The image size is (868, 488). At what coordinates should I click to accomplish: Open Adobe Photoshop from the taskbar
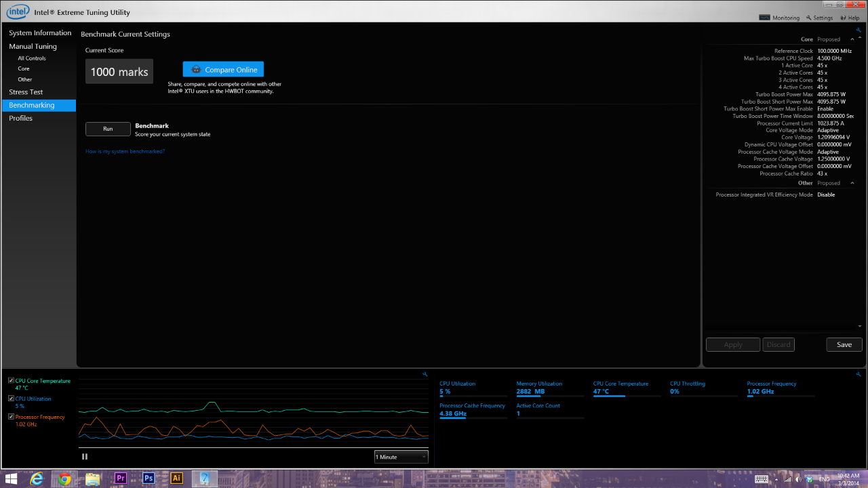[149, 479]
